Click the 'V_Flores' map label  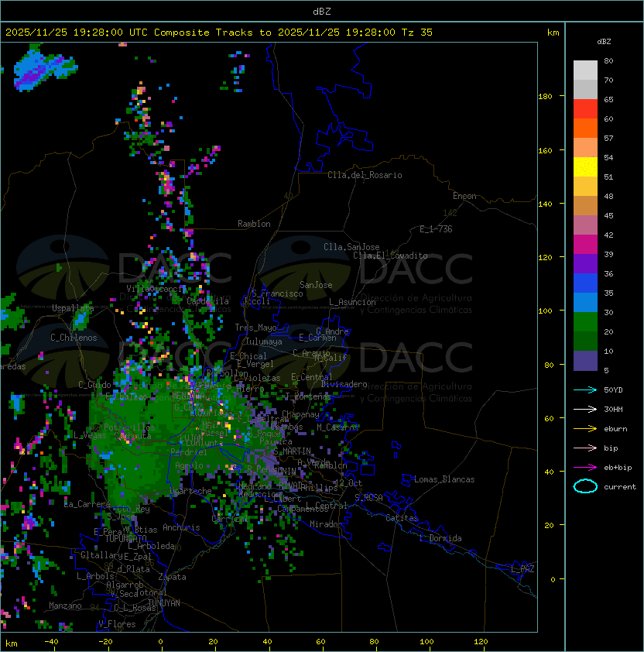117,624
